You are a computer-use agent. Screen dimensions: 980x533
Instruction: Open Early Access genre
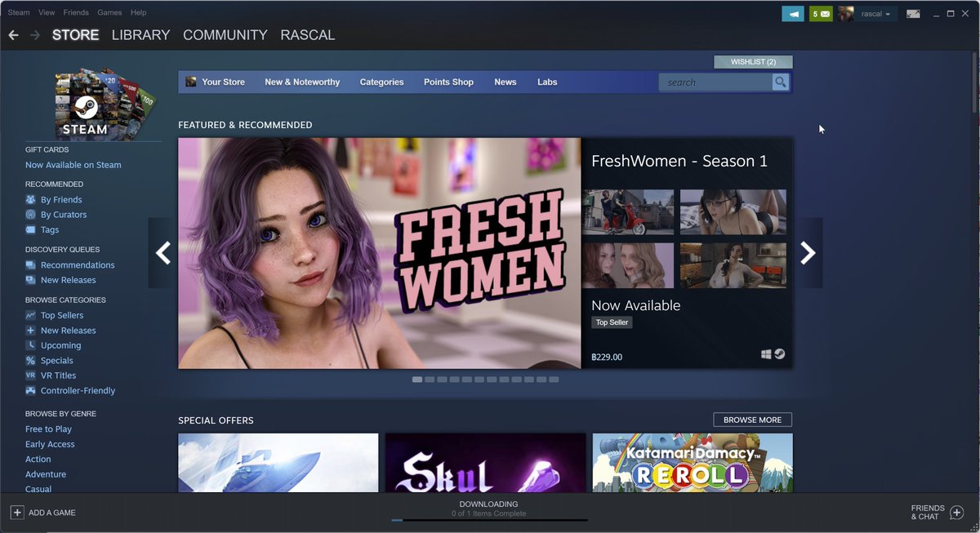50,444
